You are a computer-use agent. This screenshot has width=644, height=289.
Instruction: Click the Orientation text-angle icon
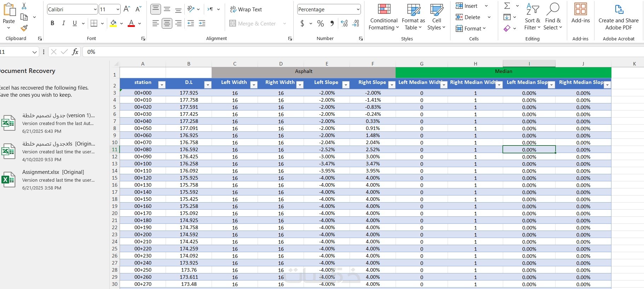pos(191,9)
